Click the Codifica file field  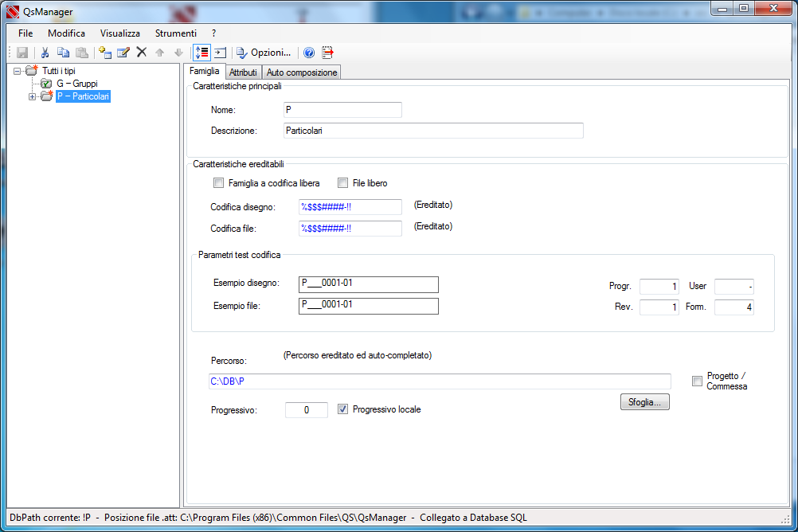(x=350, y=229)
